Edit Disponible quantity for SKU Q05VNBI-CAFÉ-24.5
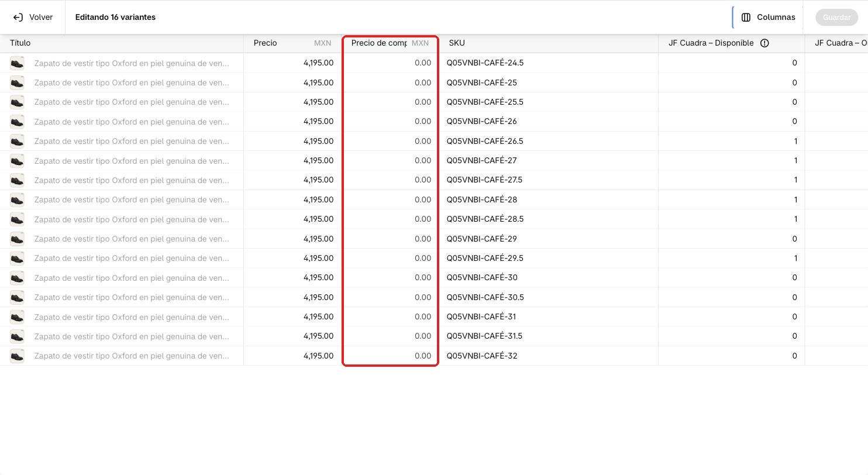868x475 pixels. pos(731,63)
